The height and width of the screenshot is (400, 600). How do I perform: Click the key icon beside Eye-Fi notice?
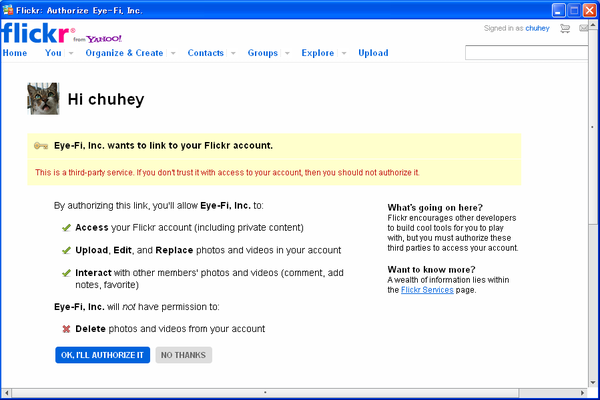(41, 146)
